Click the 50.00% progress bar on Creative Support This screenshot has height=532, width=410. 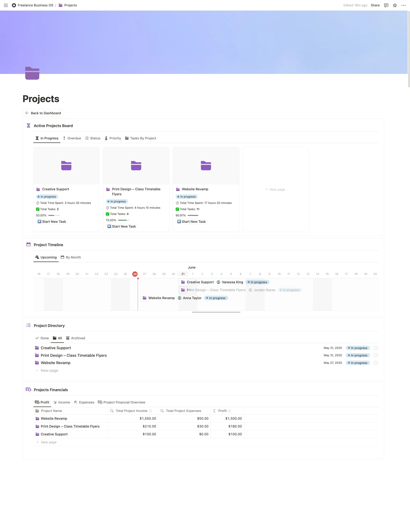pos(54,215)
